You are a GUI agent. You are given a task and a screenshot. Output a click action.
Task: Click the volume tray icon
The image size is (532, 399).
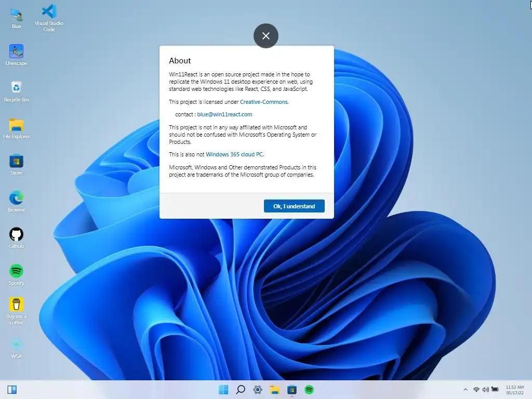486,390
